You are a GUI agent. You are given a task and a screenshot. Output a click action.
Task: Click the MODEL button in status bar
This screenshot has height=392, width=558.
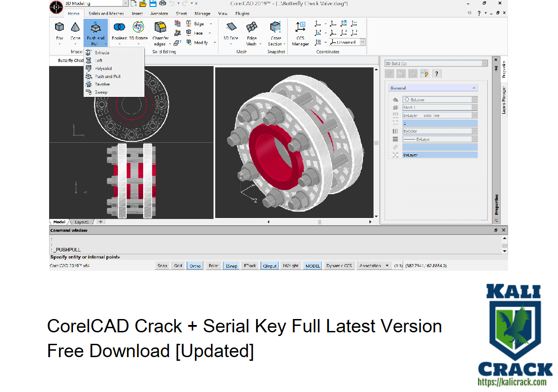pyautogui.click(x=313, y=265)
